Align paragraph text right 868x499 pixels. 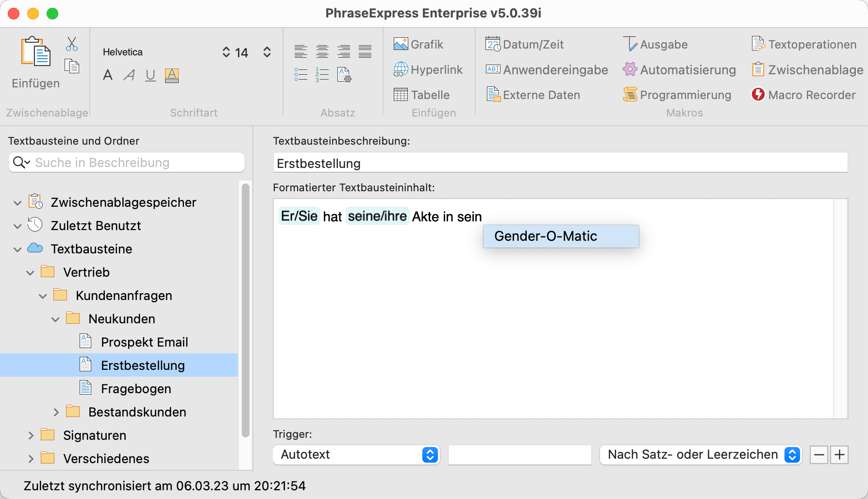[x=344, y=51]
